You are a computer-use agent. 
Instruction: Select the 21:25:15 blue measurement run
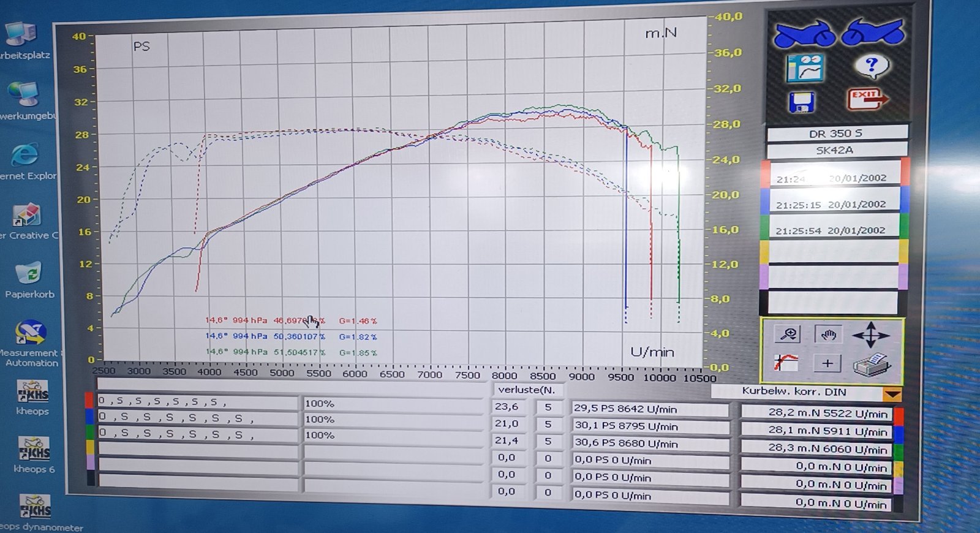831,205
